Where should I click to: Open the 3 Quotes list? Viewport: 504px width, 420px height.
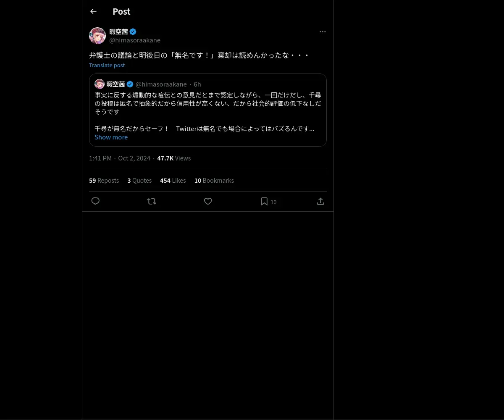[139, 180]
